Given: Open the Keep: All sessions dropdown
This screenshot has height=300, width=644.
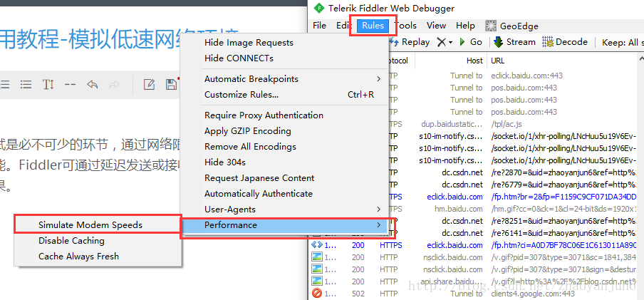Looking at the screenshot, I should [622, 42].
